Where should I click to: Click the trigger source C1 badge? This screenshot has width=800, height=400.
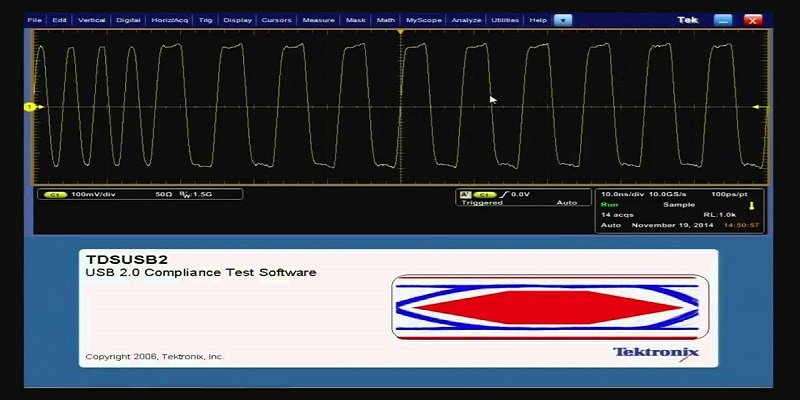[484, 195]
